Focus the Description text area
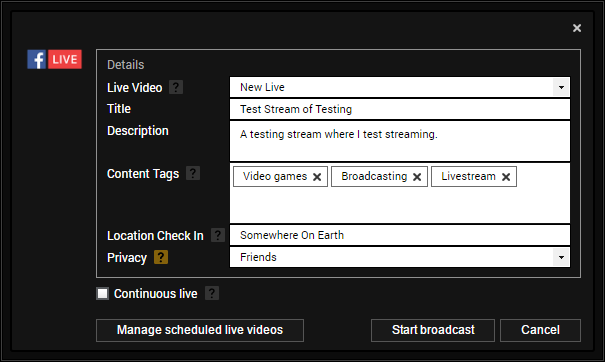 coord(400,141)
